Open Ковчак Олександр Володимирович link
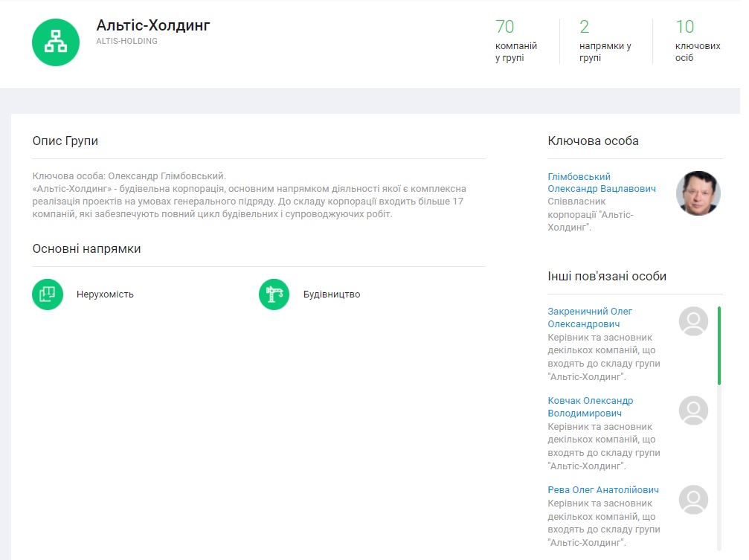The height and width of the screenshot is (560, 749). point(590,407)
